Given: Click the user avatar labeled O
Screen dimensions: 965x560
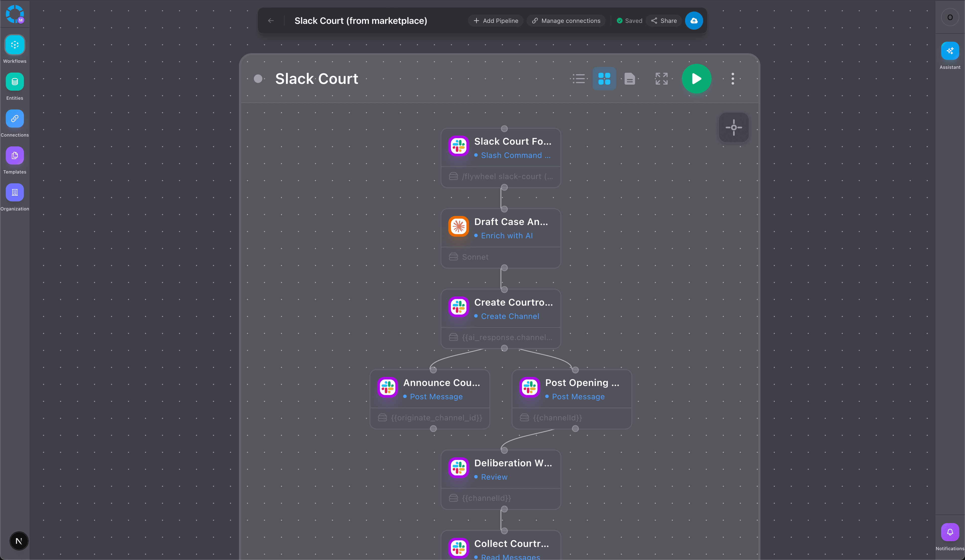Looking at the screenshot, I should click(x=950, y=17).
